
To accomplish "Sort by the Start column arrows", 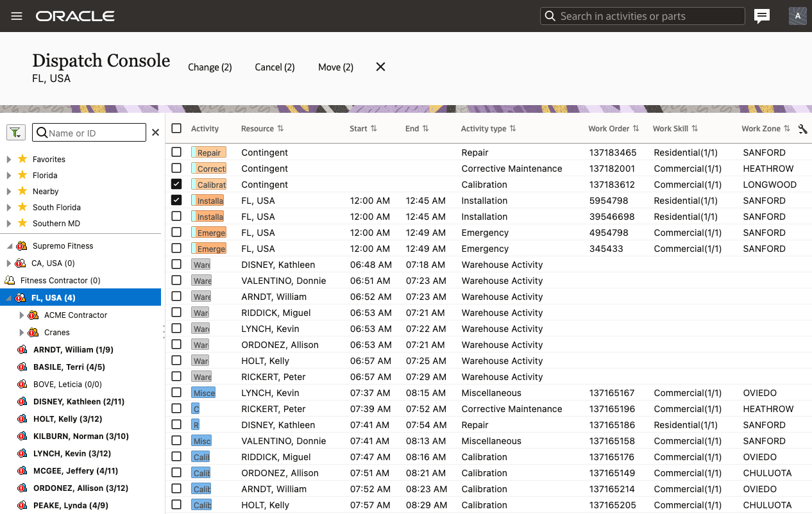I will (x=373, y=129).
